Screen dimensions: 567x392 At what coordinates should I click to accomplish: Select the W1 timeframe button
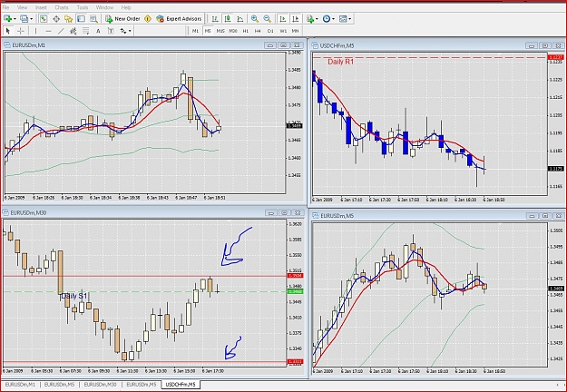pos(283,31)
